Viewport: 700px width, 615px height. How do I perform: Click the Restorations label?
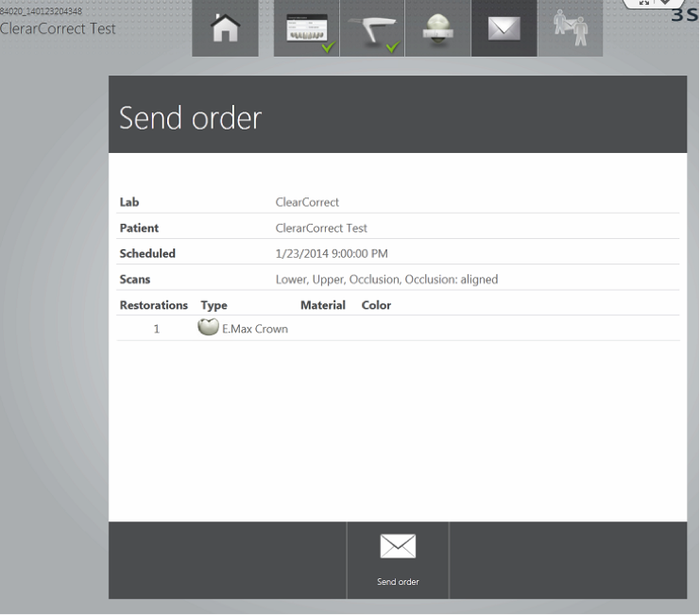point(154,305)
